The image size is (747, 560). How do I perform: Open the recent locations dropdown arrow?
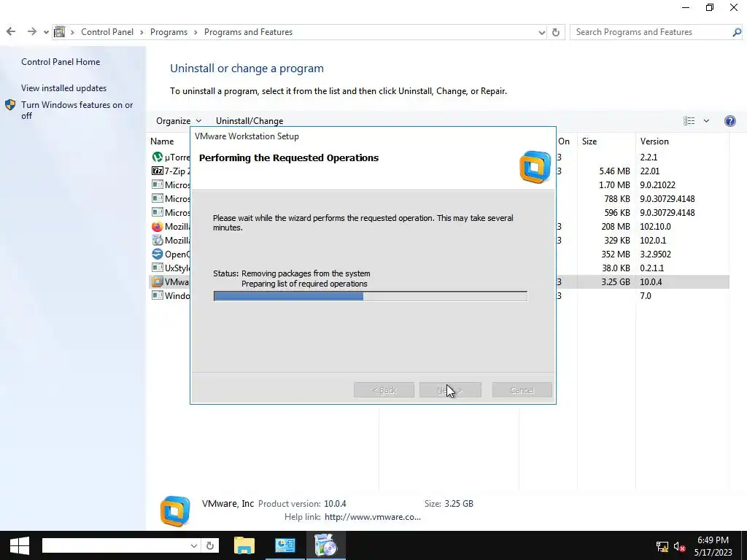(46, 32)
